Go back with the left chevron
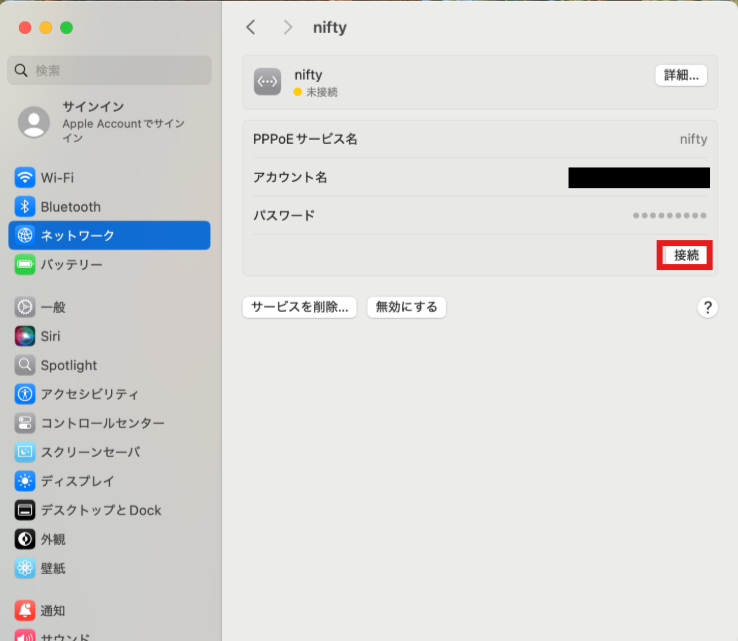 click(x=251, y=27)
